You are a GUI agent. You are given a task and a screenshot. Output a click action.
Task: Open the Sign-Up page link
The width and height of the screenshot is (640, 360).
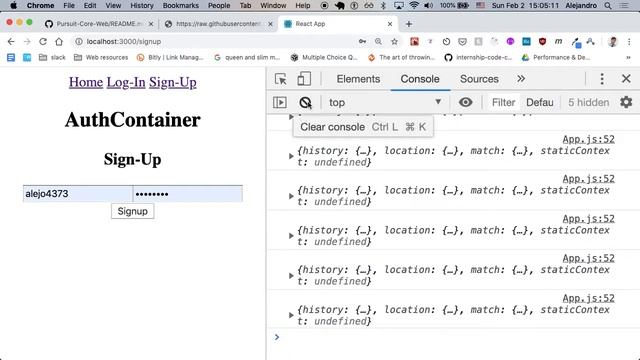coord(173,82)
